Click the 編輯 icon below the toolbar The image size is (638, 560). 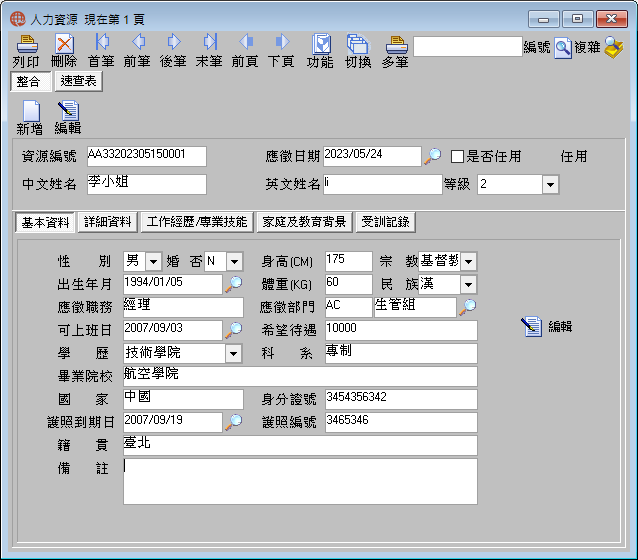pos(68,111)
